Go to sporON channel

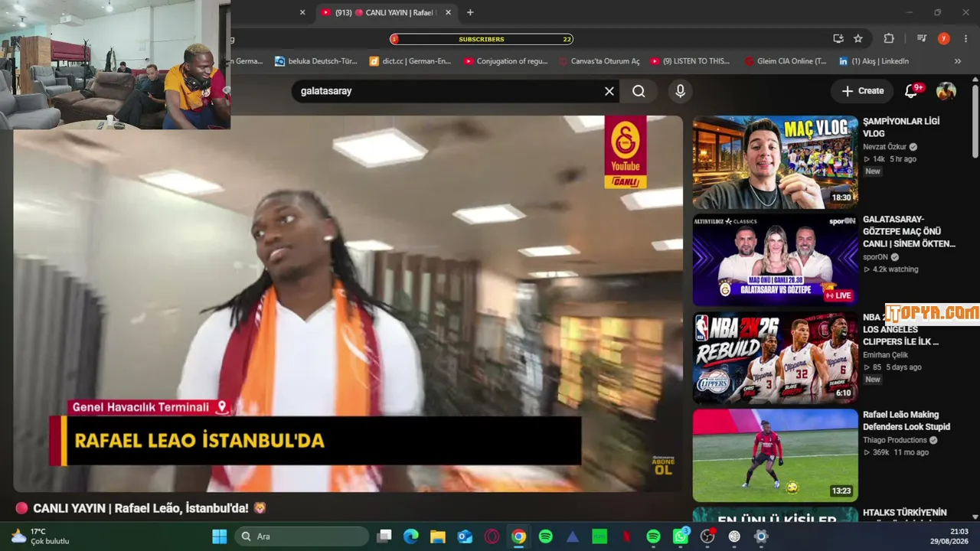(x=875, y=257)
